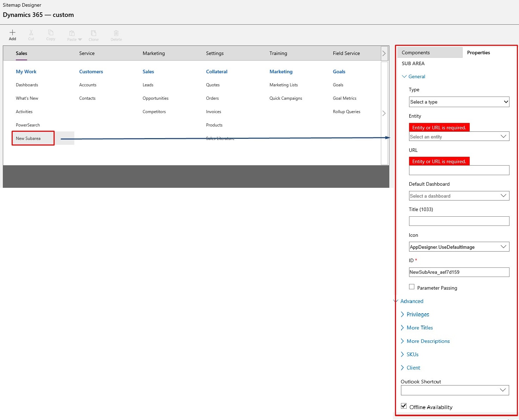Image resolution: width=519 pixels, height=420 pixels.
Task: Select the Quick Campaigns subarea
Action: [x=286, y=98]
